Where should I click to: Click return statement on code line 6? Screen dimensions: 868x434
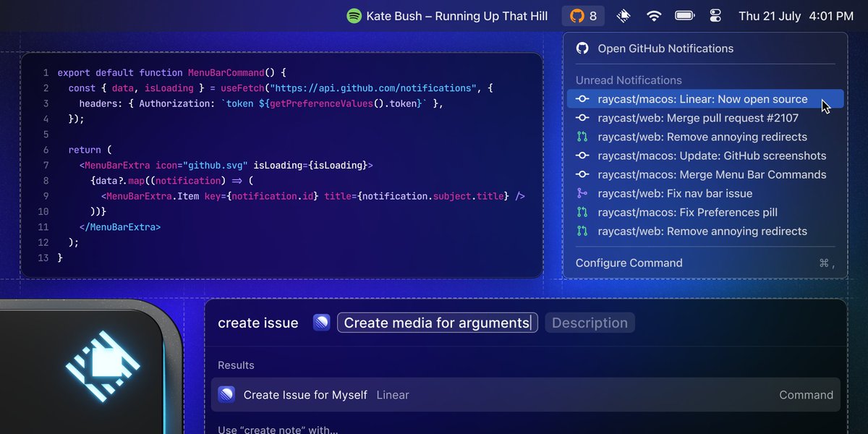[x=90, y=150]
